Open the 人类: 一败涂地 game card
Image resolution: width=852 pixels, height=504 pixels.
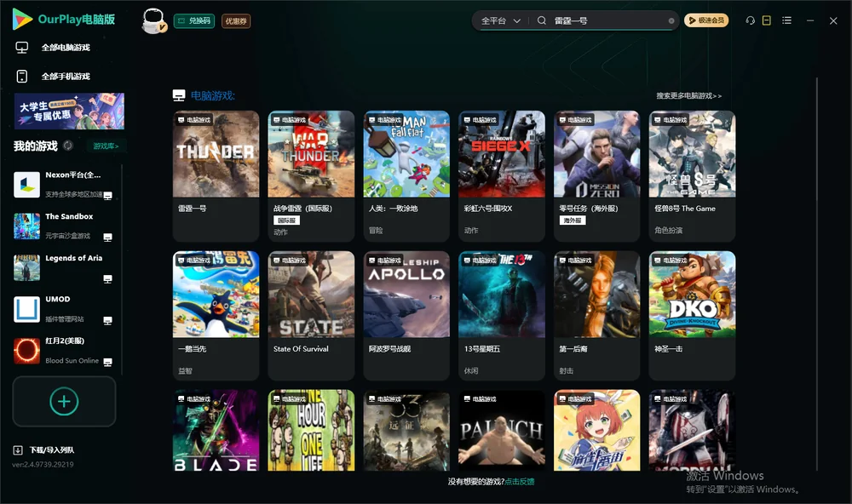[406, 176]
